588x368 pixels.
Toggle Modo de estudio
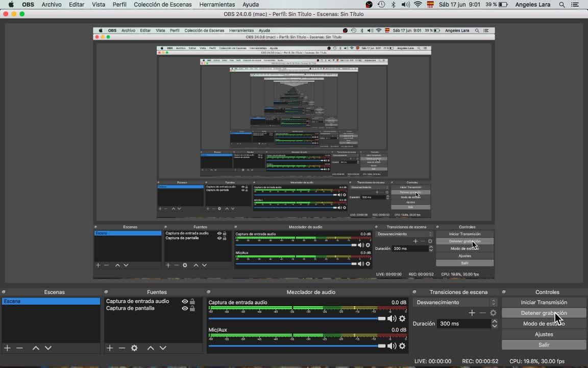pyautogui.click(x=544, y=324)
